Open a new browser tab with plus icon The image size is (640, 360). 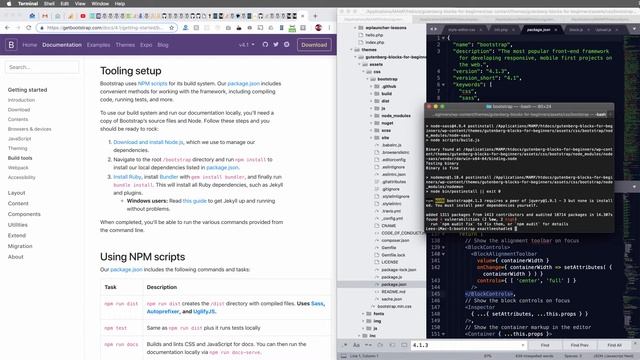point(315,16)
